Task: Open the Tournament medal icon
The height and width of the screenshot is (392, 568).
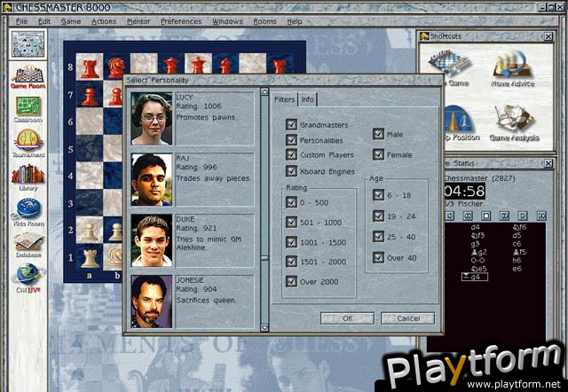Action: (28, 144)
